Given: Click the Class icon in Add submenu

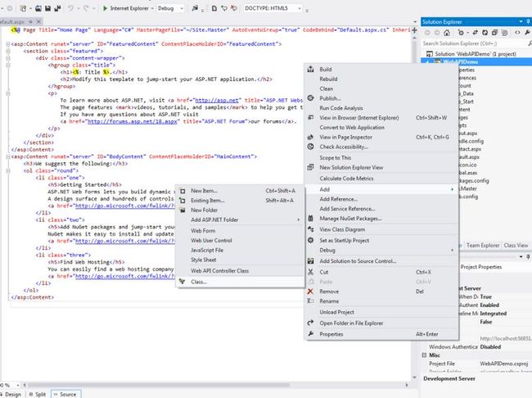Looking at the screenshot, I should pos(183,282).
